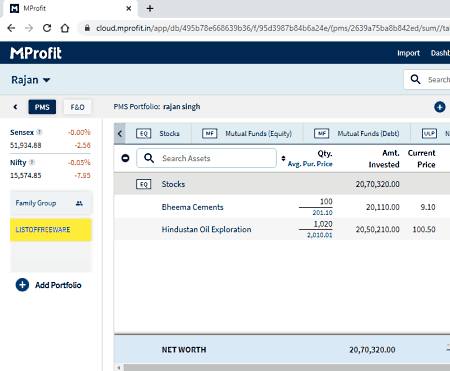Click the site lock icon
The width and height of the screenshot is (450, 371).
[x=87, y=28]
